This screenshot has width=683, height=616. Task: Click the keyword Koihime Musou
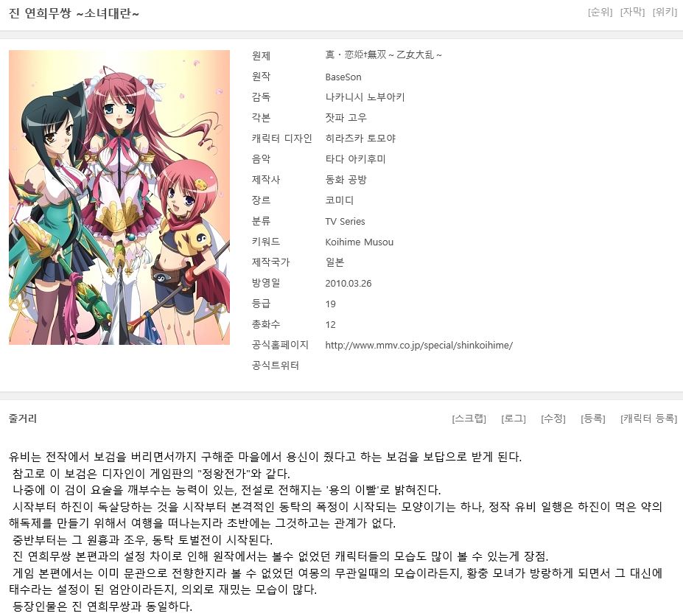click(x=360, y=242)
